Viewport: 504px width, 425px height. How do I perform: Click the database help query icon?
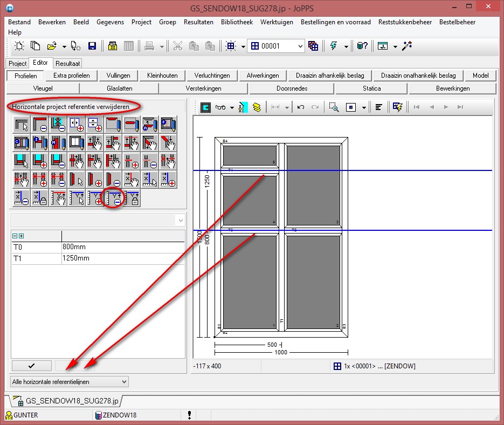[362, 46]
